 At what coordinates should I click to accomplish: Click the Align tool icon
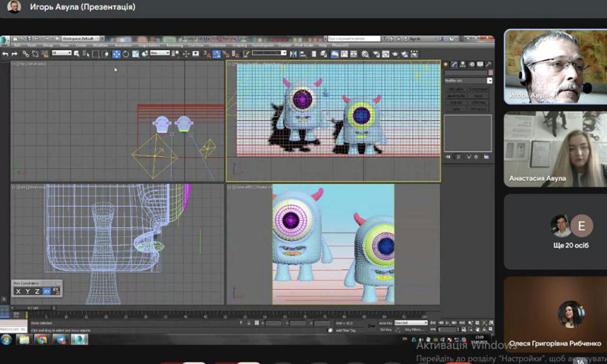[303, 54]
